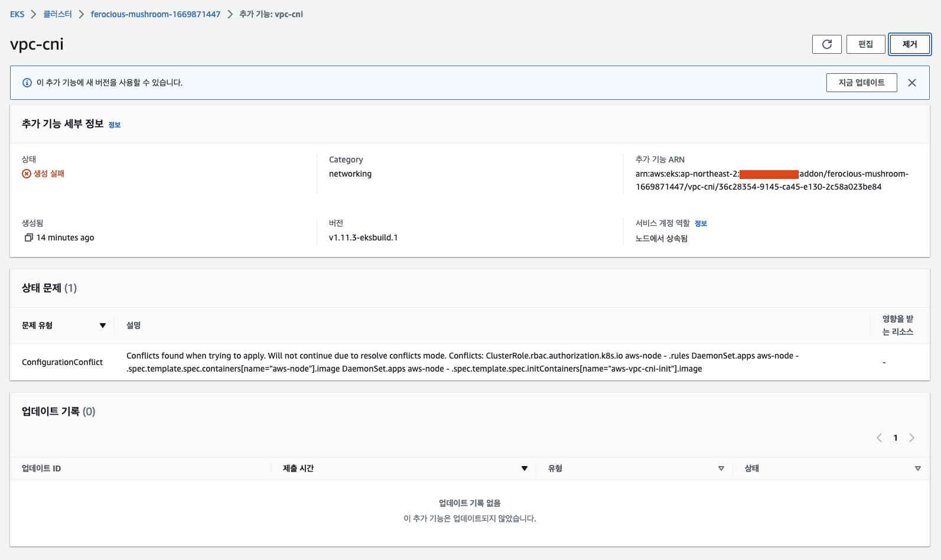Click the 영향을 받는 리소스 column header
The height and width of the screenshot is (560, 941).
click(x=898, y=325)
